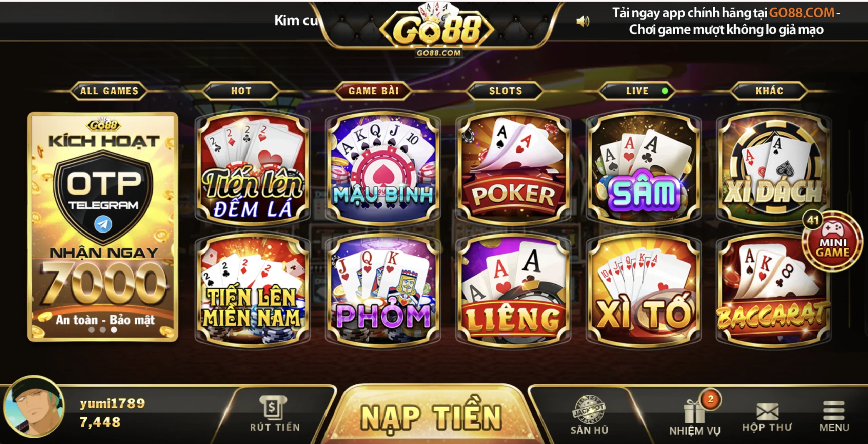This screenshot has width=868, height=444.
Task: Launch the Sâm card game
Action: pos(644,168)
